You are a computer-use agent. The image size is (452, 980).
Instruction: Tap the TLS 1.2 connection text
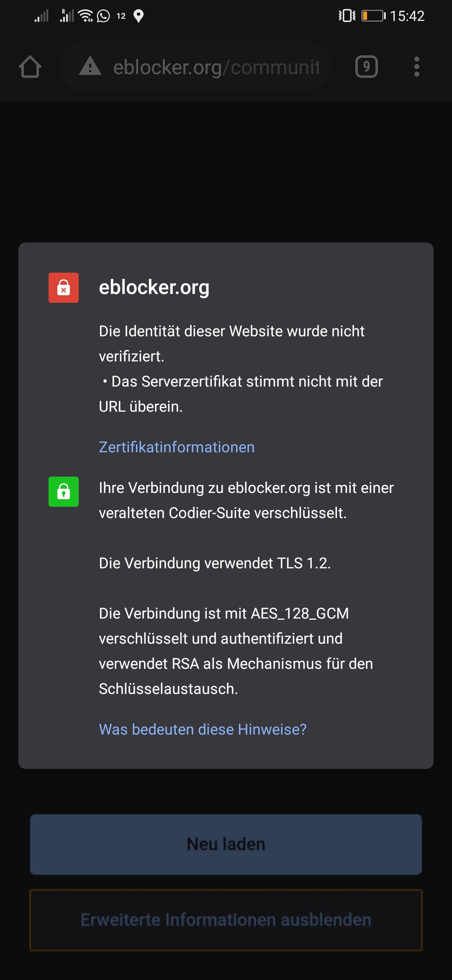click(x=215, y=563)
